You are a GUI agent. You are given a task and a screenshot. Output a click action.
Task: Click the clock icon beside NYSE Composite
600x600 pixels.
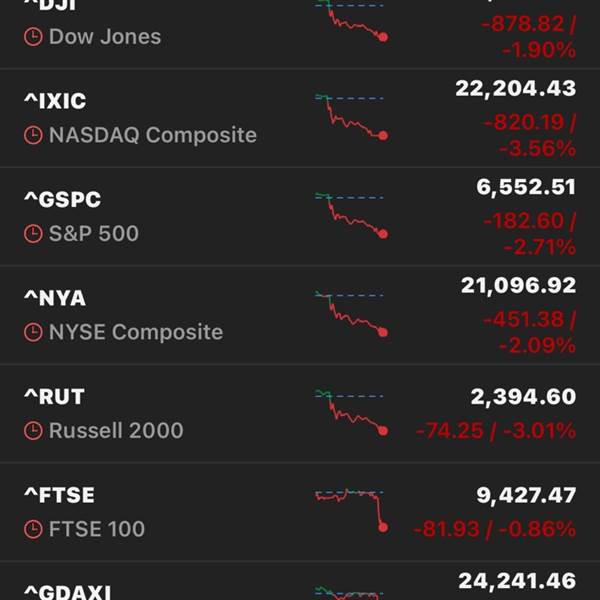pyautogui.click(x=33, y=332)
